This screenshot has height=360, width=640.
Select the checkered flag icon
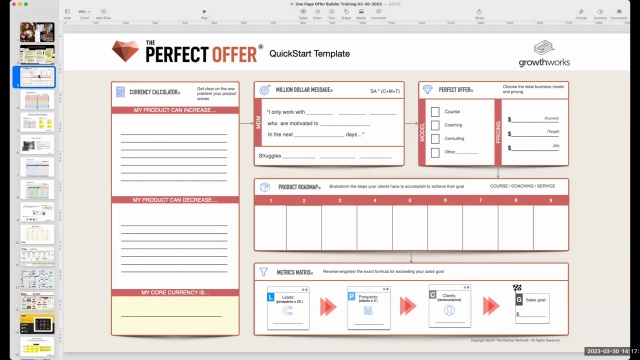(x=517, y=288)
